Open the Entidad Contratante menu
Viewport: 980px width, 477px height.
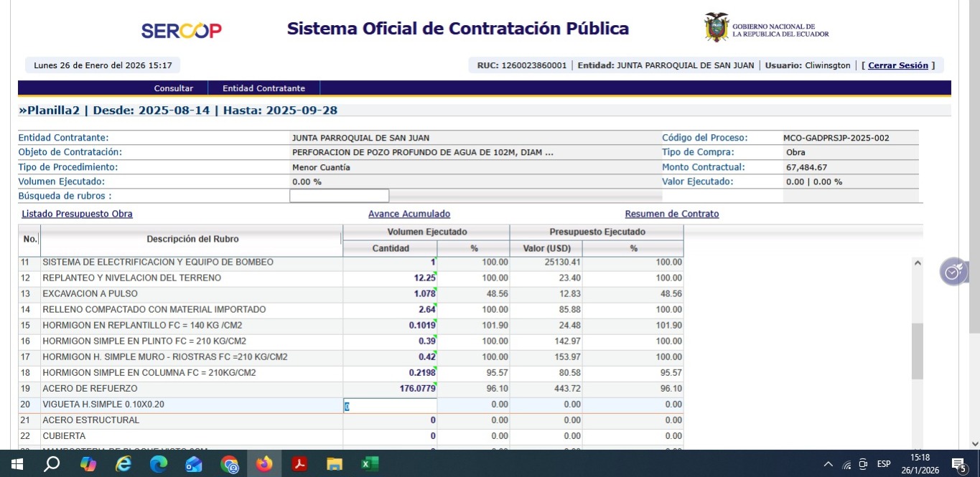(x=263, y=88)
